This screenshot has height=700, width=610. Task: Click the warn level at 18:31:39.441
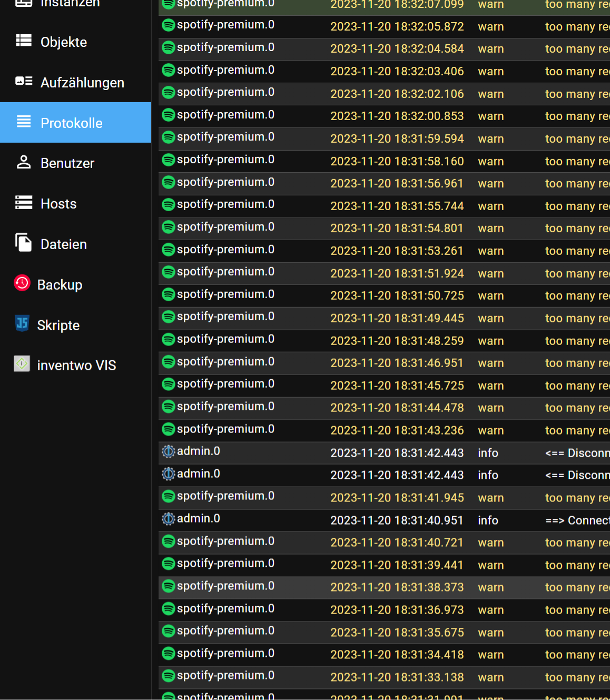491,565
